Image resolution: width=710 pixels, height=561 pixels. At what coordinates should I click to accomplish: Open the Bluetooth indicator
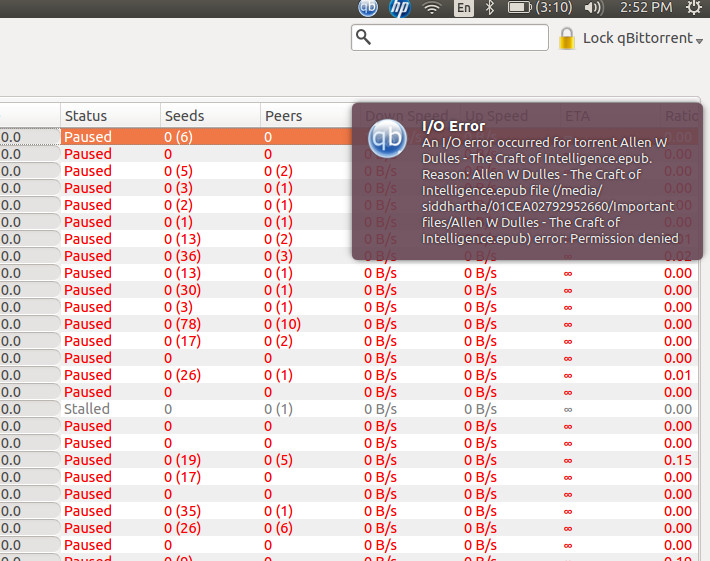pos(490,8)
